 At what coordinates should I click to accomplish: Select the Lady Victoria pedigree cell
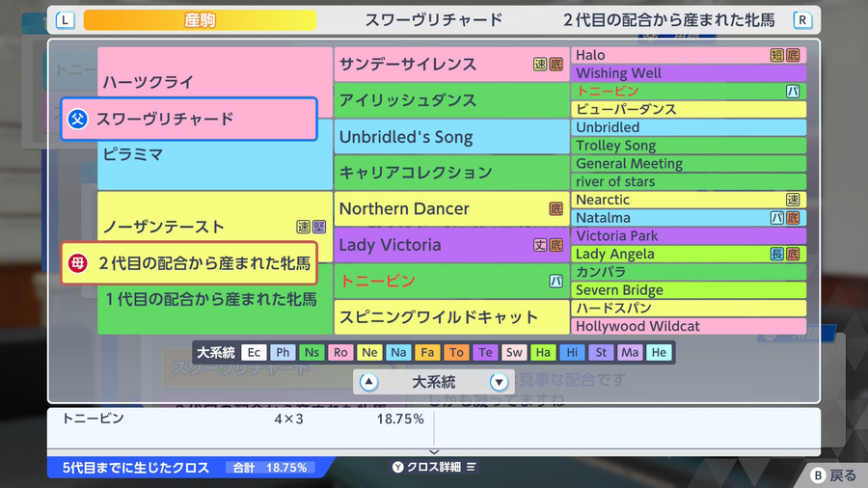pos(451,245)
